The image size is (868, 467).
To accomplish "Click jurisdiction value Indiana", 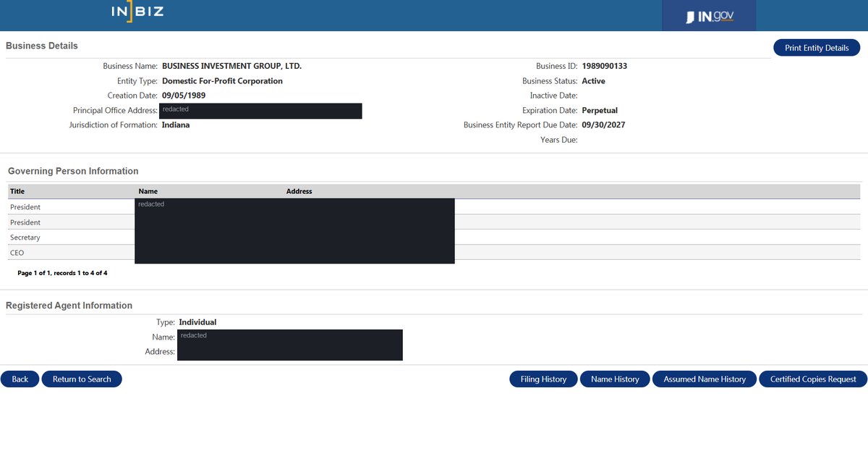I will coord(176,125).
